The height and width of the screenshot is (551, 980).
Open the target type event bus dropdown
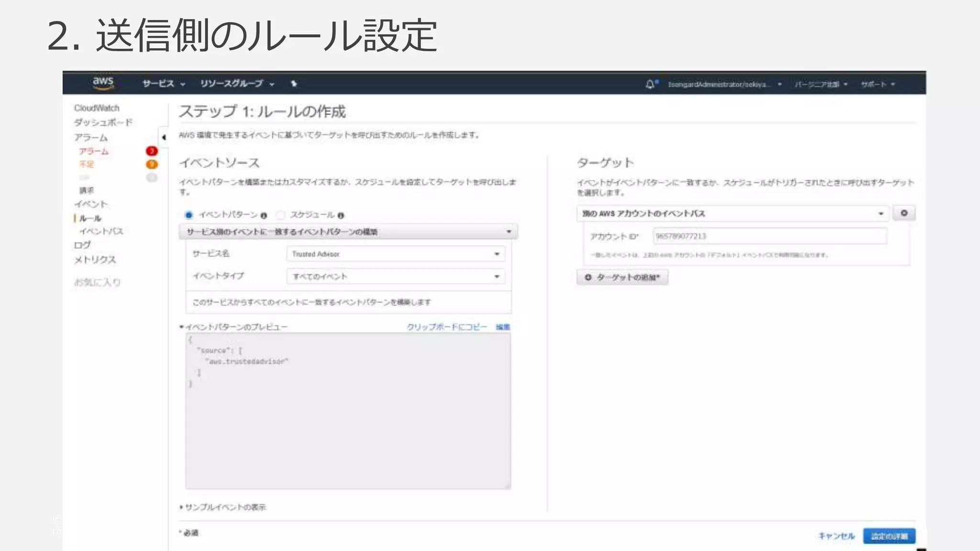(732, 213)
